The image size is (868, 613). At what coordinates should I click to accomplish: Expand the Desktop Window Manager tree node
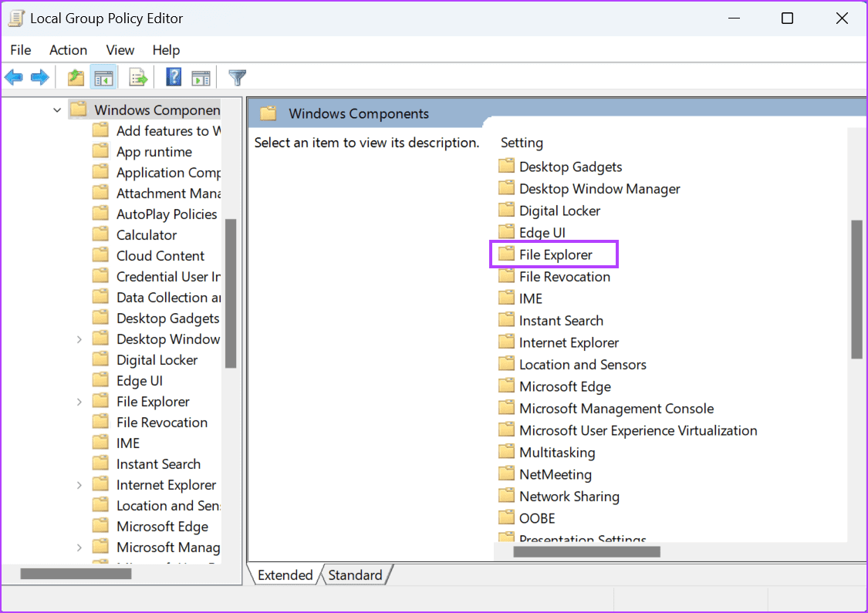[79, 338]
